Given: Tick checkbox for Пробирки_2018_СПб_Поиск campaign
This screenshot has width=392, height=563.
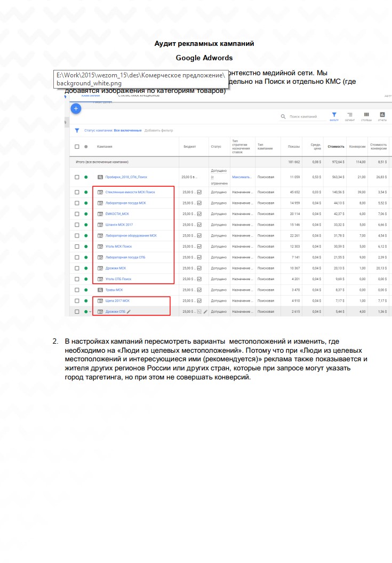Looking at the screenshot, I should [x=77, y=177].
